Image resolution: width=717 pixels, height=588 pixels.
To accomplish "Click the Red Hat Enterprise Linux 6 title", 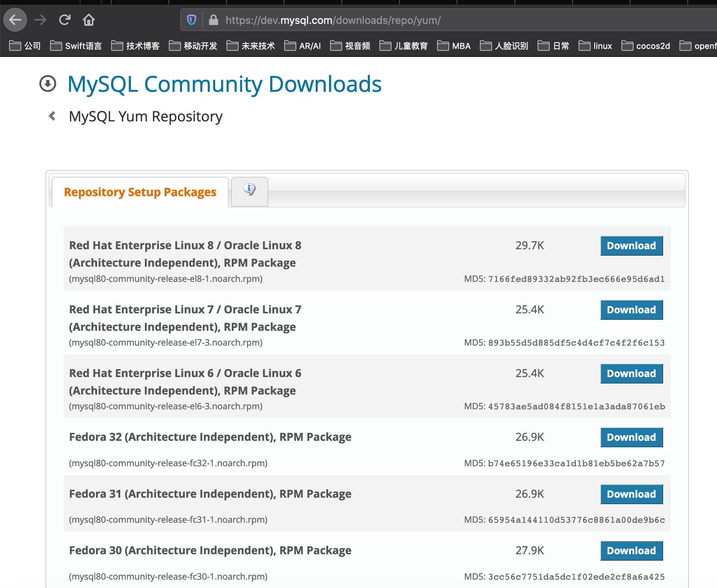I will (185, 382).
